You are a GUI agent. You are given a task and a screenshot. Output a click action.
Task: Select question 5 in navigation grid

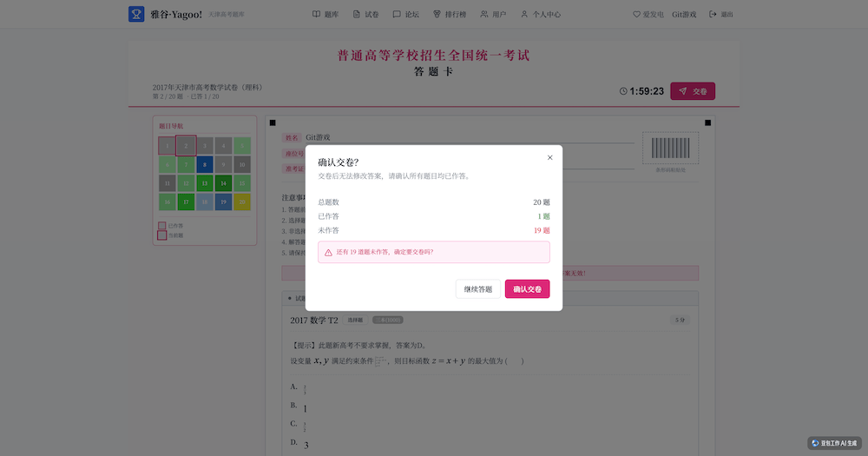242,146
